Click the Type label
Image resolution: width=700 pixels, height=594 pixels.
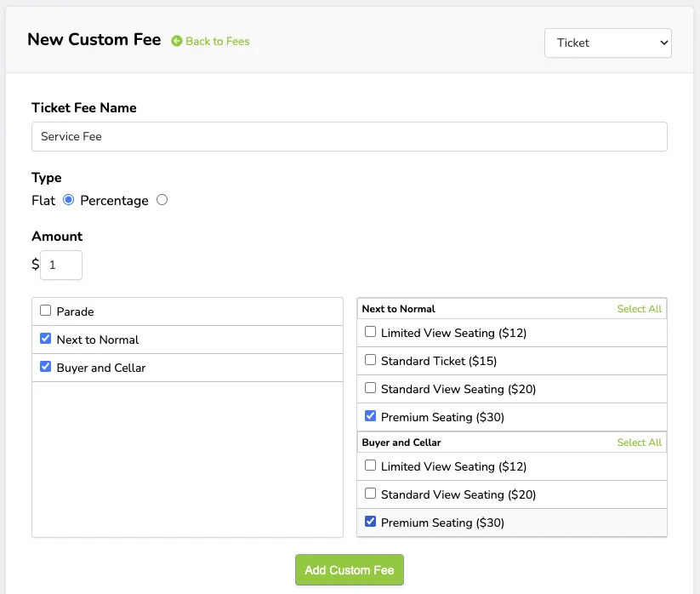[47, 178]
